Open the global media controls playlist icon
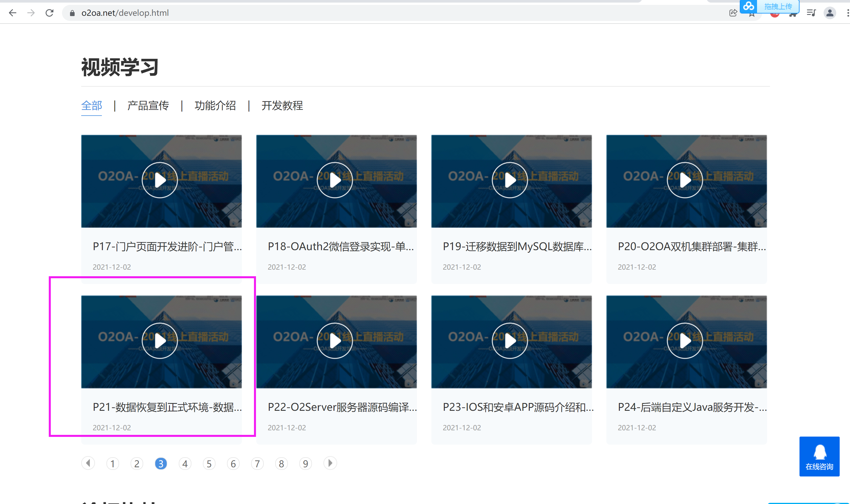Image resolution: width=850 pixels, height=504 pixels. tap(811, 13)
